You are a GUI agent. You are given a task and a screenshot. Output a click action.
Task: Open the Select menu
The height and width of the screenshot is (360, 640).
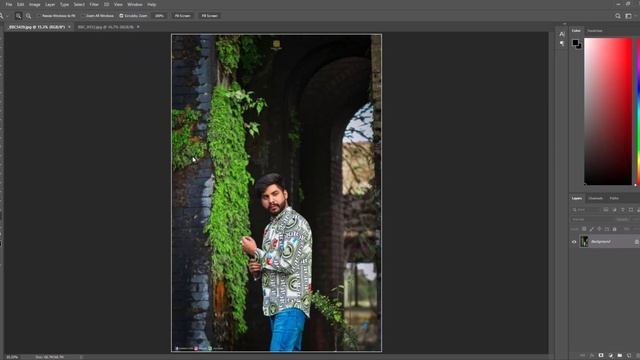click(79, 4)
